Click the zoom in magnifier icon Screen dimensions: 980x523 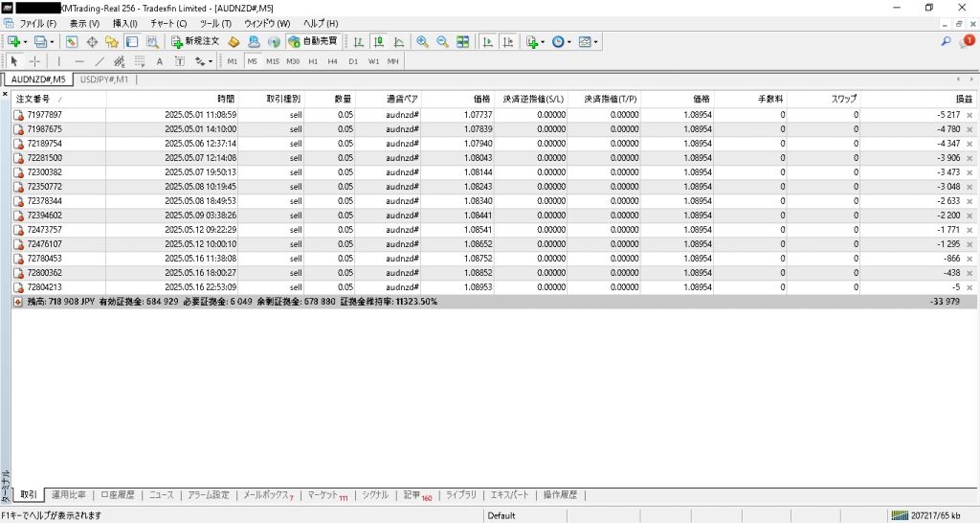[x=422, y=42]
